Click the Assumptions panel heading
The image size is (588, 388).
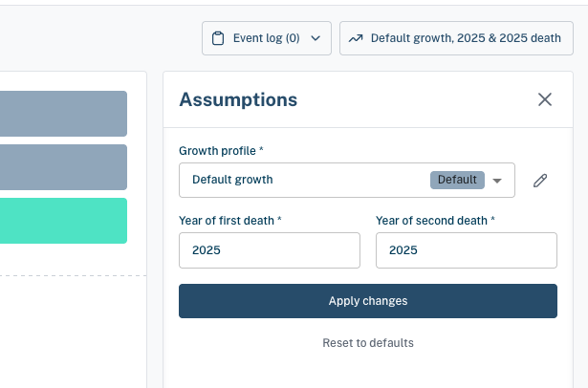238,99
